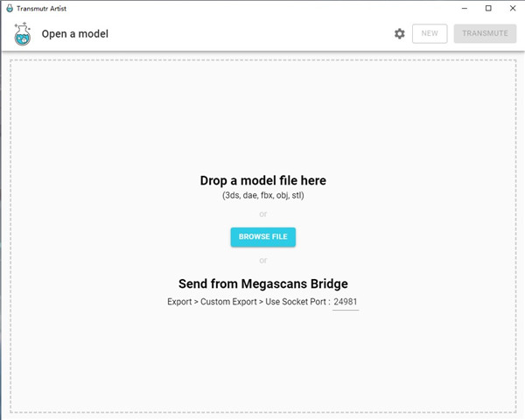Click the "Send from Megascans Bridge" heading
The image size is (525, 420).
tap(262, 283)
